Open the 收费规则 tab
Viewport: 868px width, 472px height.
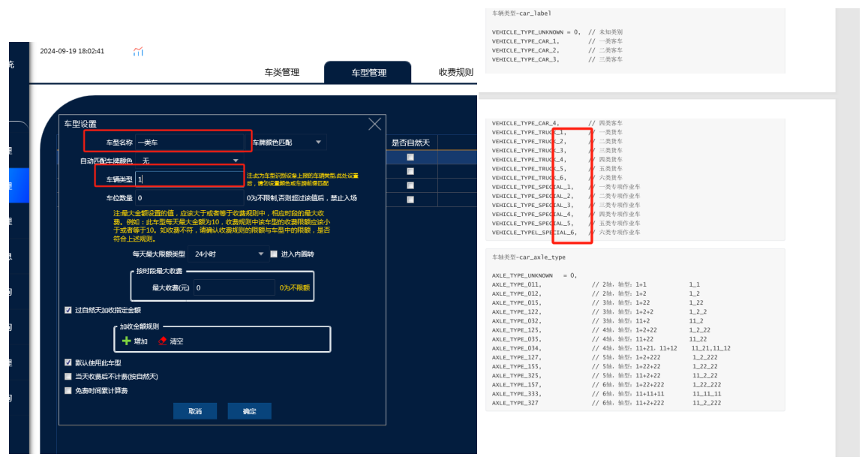(x=455, y=73)
